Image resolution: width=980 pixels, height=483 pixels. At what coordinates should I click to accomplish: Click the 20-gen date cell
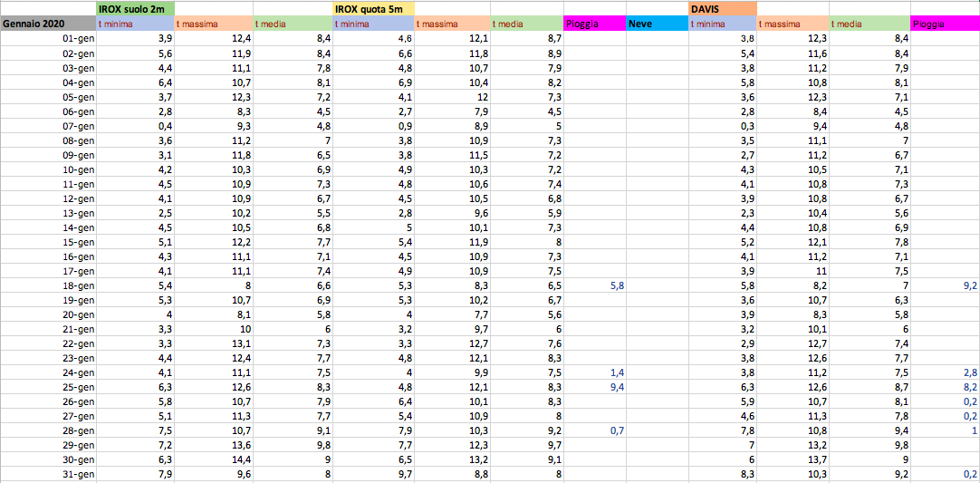click(x=48, y=314)
